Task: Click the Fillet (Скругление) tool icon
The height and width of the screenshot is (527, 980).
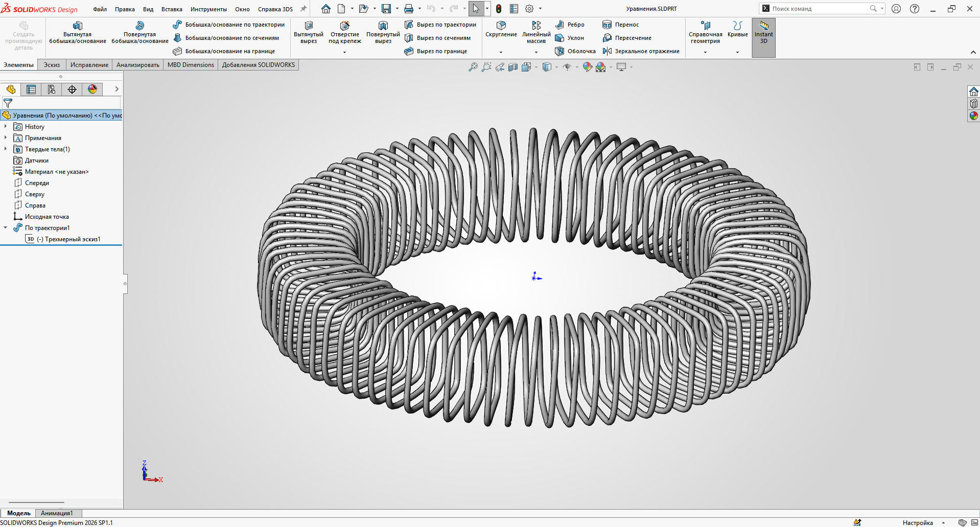Action: point(501,26)
